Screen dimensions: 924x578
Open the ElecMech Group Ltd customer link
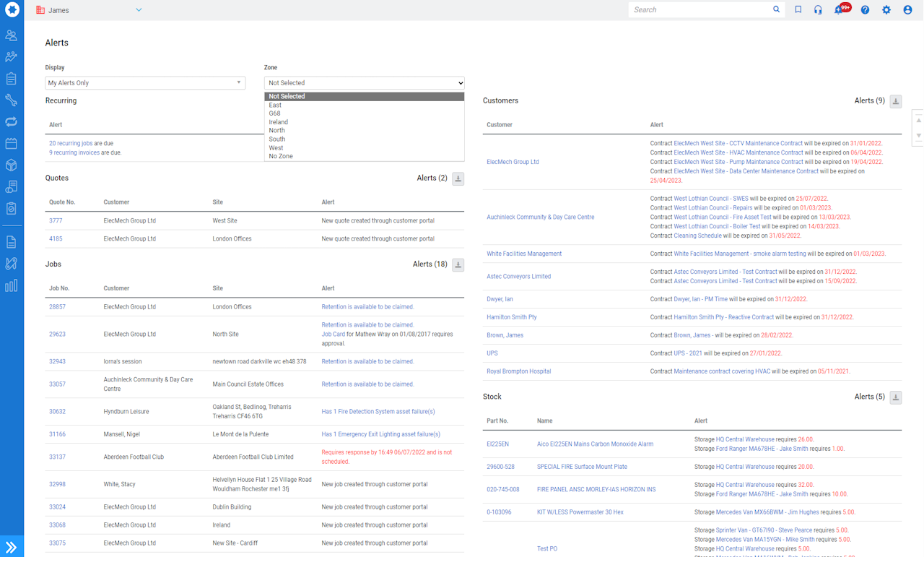coord(513,162)
